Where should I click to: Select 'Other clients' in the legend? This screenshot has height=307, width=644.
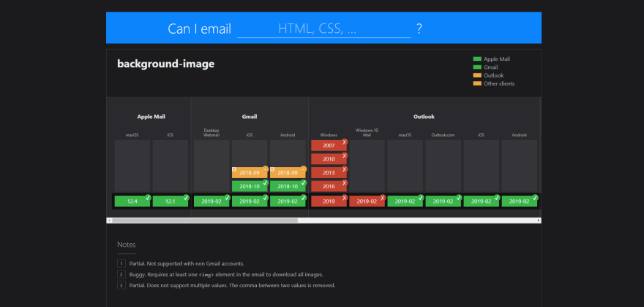click(x=498, y=84)
